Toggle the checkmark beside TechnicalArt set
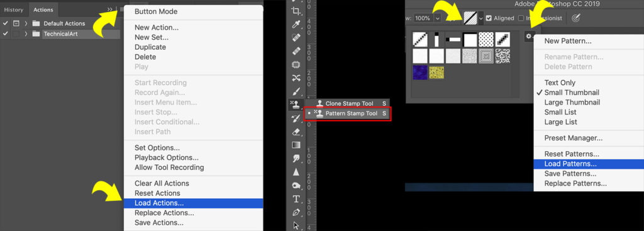The width and height of the screenshot is (644, 231). point(5,34)
